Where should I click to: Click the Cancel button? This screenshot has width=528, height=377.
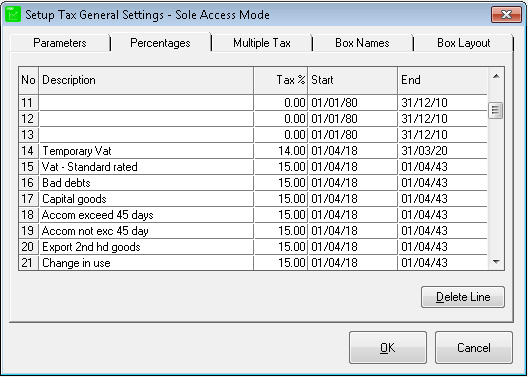click(474, 347)
